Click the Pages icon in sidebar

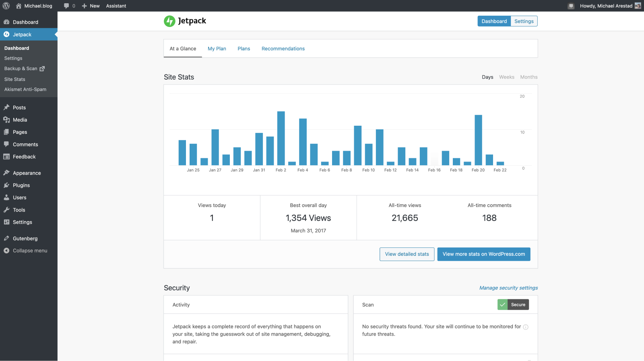(6, 132)
